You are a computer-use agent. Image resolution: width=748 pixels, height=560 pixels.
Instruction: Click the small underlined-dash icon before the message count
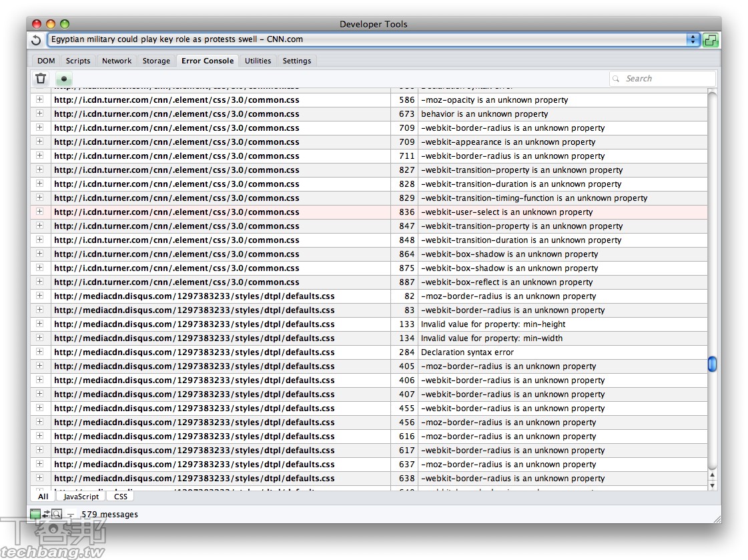point(71,515)
